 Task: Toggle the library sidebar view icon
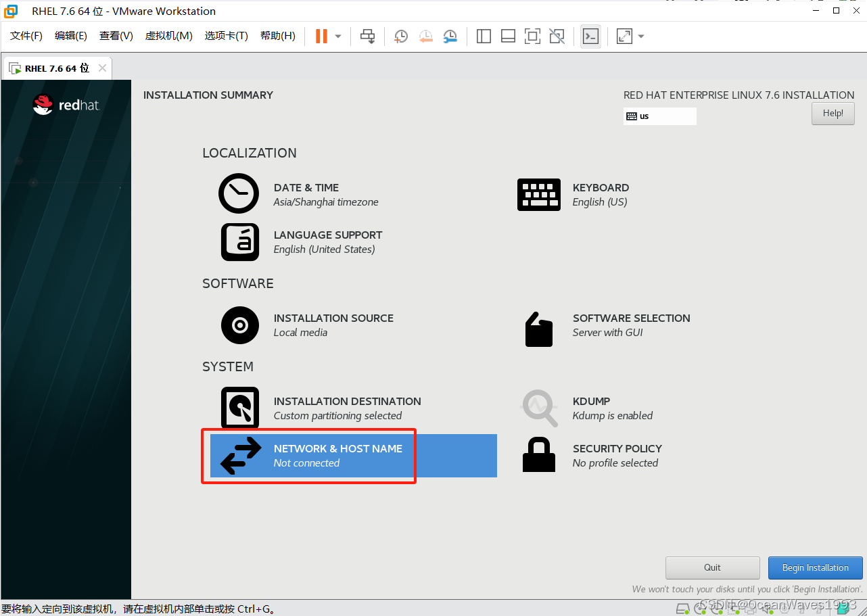484,36
